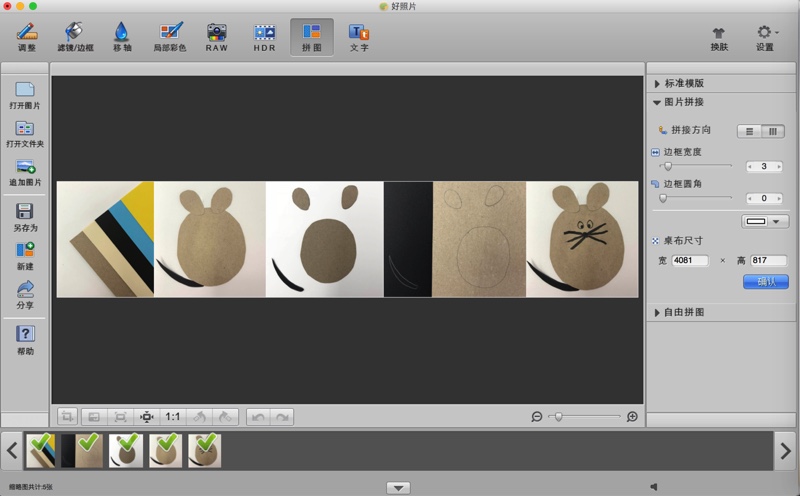Click the redo arrow icon
The image size is (800, 496).
tap(282, 417)
